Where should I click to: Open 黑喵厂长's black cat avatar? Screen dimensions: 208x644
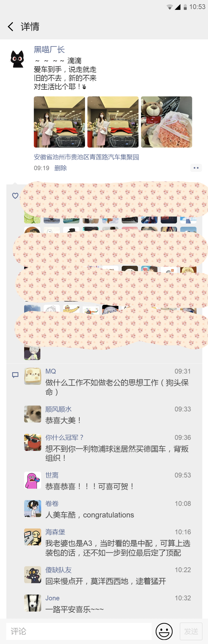pyautogui.click(x=17, y=59)
